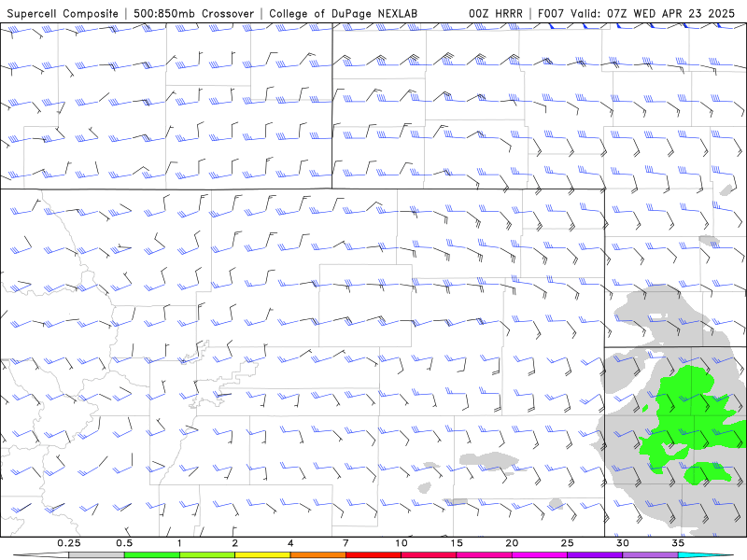Click the "500:850mb Crossover" header label
Screen dimensions: 747x560
194,13
